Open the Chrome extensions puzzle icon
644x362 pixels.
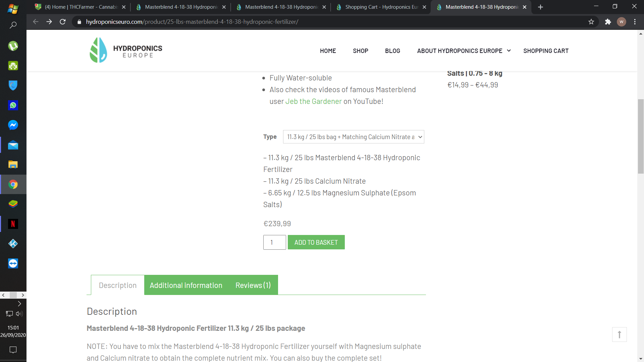[608, 22]
